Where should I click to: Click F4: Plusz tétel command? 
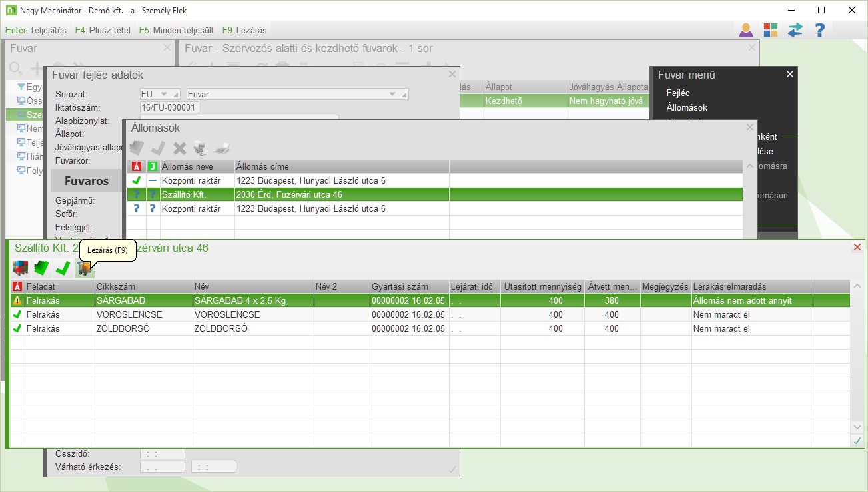(103, 30)
